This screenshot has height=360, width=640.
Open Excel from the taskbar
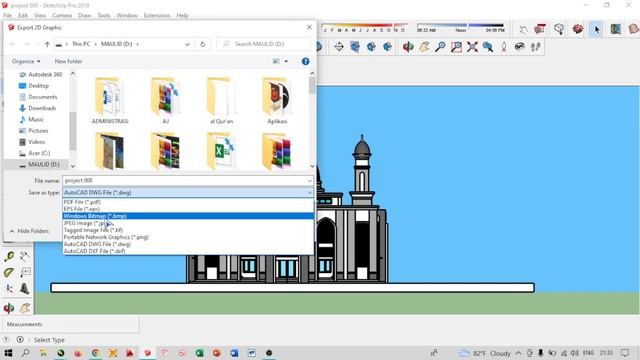pyautogui.click(x=199, y=353)
